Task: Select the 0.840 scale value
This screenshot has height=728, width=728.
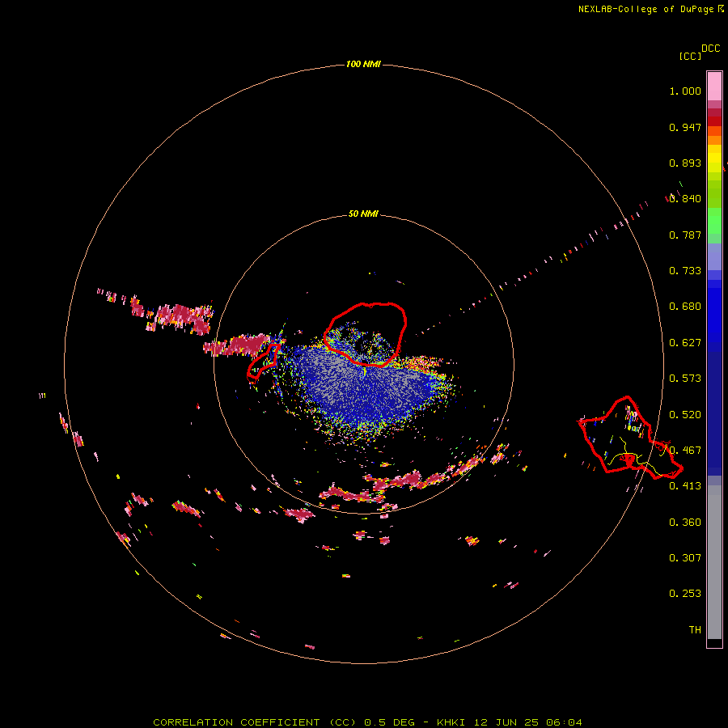Action: pos(685,199)
